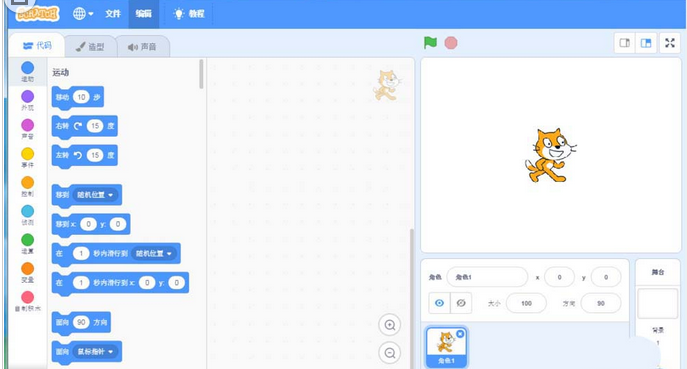This screenshot has width=687, height=369.
Task: Click the green flag to run
Action: click(430, 43)
